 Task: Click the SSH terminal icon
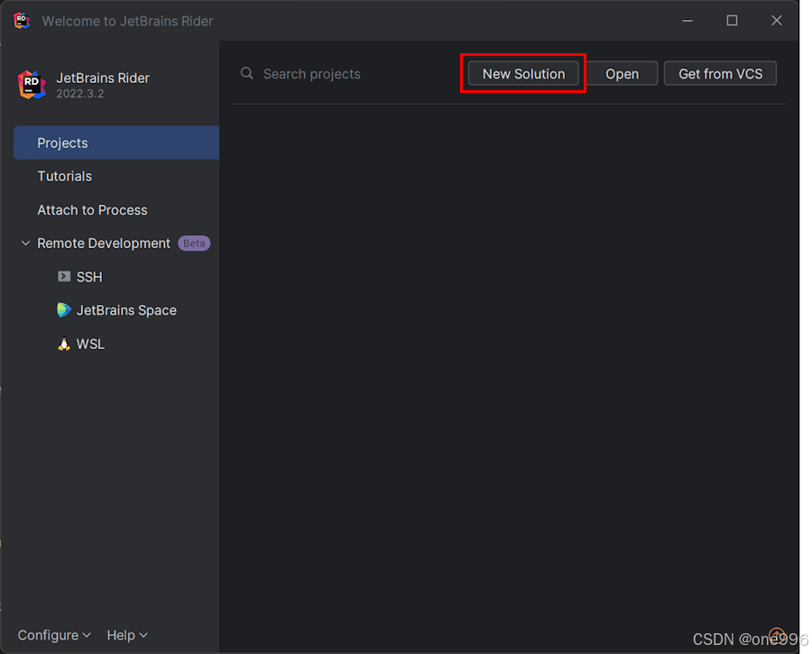(x=64, y=277)
